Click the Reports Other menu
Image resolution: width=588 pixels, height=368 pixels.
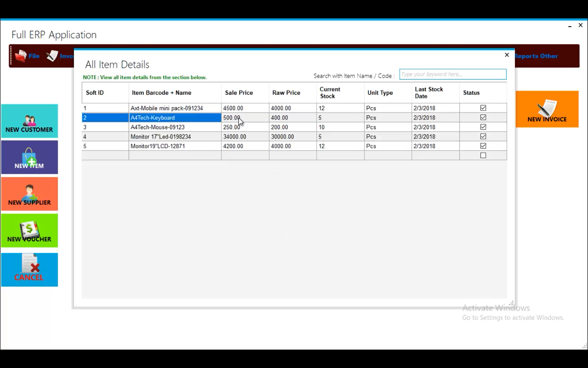(x=535, y=56)
